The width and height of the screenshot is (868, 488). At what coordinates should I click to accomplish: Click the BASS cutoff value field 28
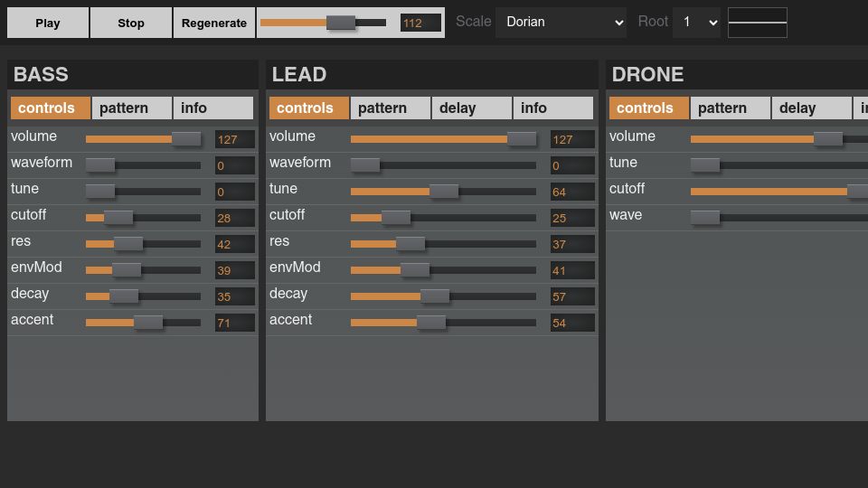[x=235, y=218]
